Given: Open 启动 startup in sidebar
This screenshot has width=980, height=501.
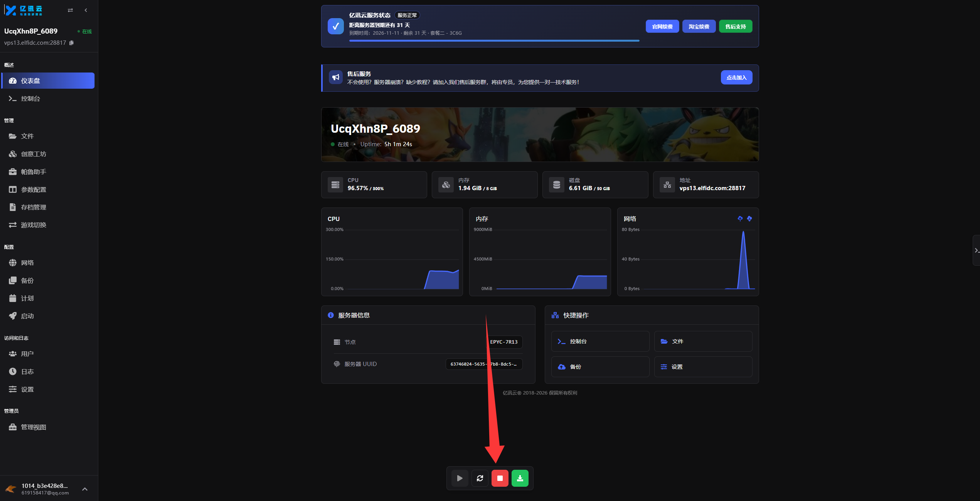Looking at the screenshot, I should click(x=48, y=316).
